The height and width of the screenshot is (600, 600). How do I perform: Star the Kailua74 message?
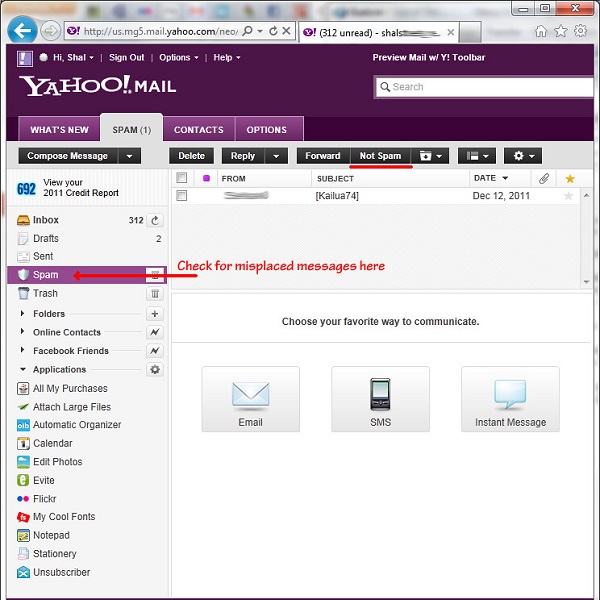(x=570, y=196)
